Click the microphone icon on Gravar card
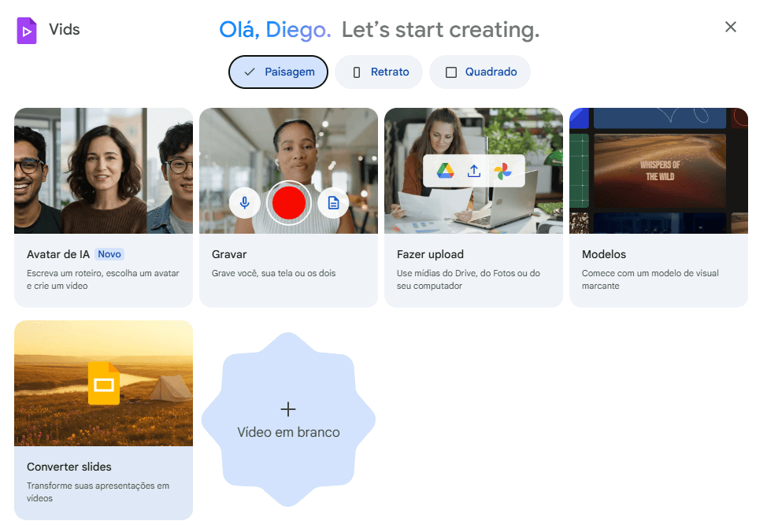Image resolution: width=767 pixels, height=532 pixels. [245, 202]
